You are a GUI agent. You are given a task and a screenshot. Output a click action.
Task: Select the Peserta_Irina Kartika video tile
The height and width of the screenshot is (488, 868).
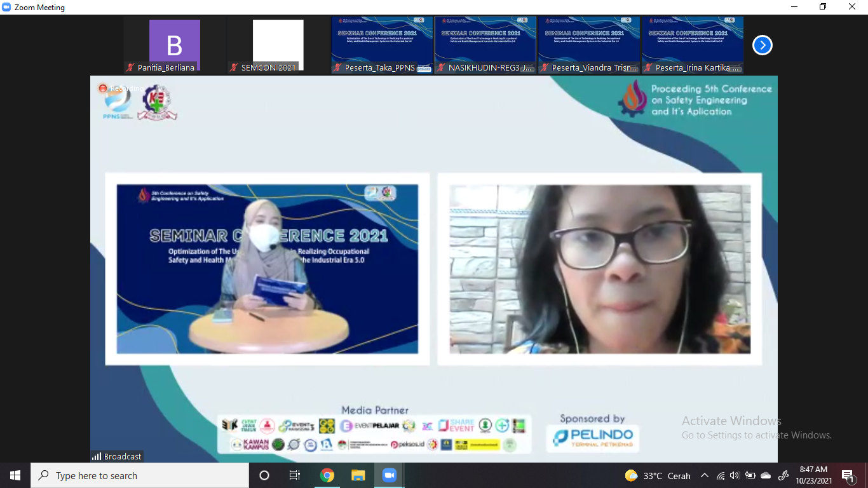[x=693, y=45]
